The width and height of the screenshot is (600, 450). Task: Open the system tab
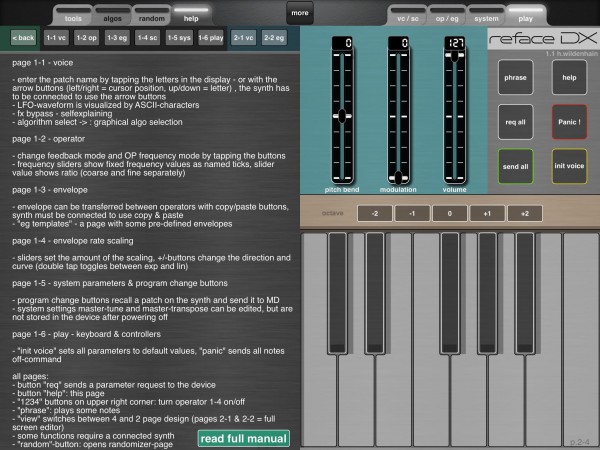click(486, 15)
